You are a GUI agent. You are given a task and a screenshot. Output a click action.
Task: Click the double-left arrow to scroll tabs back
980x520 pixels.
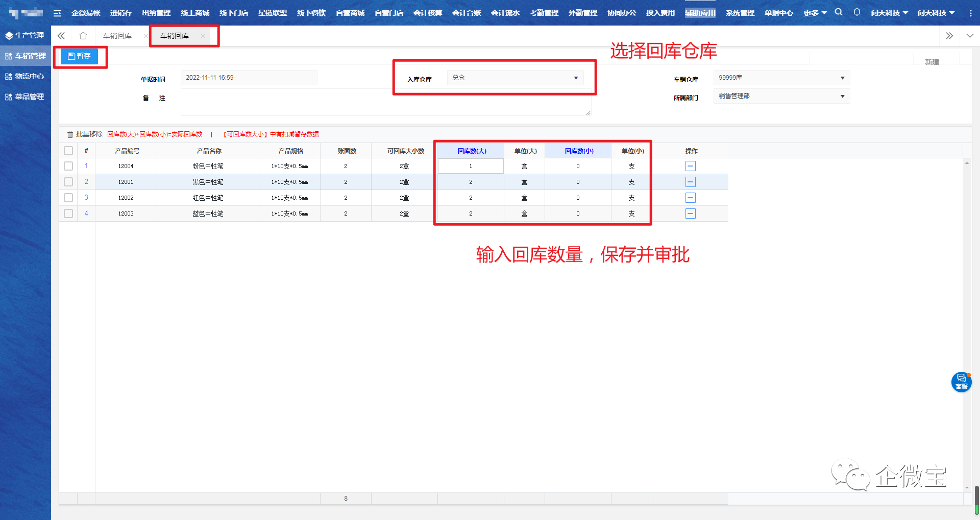pos(61,36)
